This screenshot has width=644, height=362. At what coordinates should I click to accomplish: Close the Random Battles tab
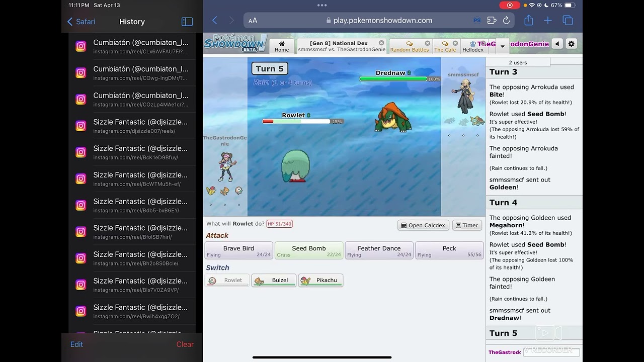pos(428,43)
